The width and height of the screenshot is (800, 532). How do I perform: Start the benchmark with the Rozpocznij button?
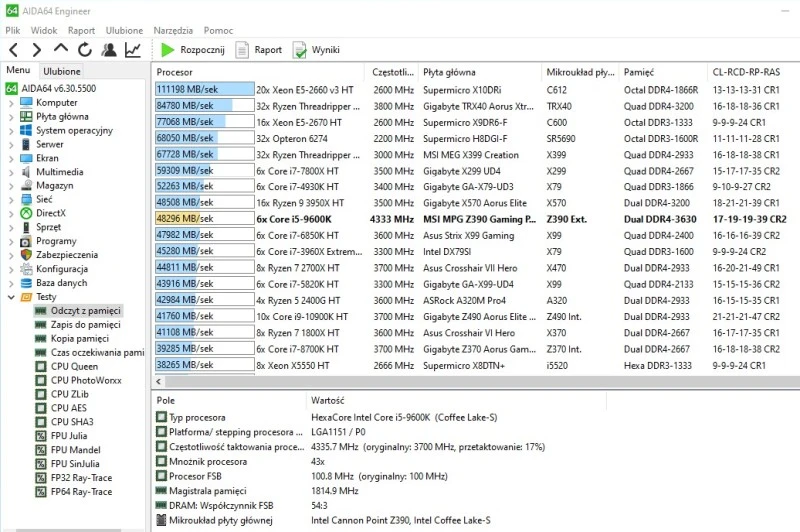click(x=196, y=50)
